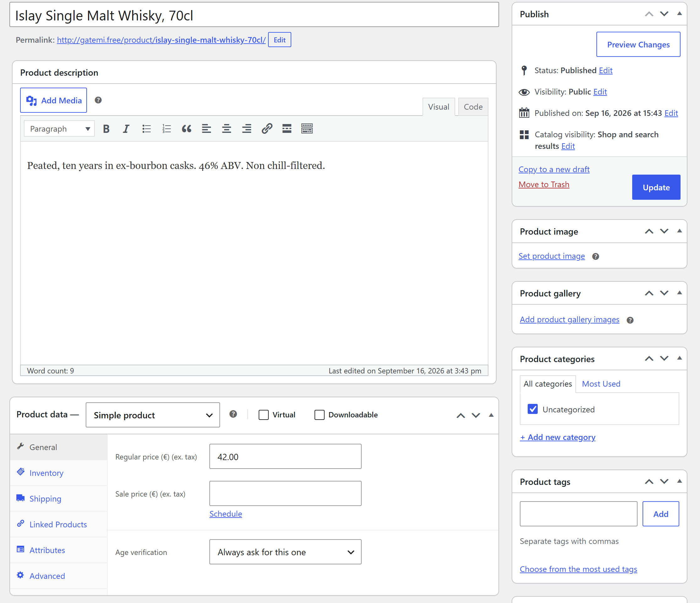
Task: Open the Shipping product data tab
Action: coord(59,499)
